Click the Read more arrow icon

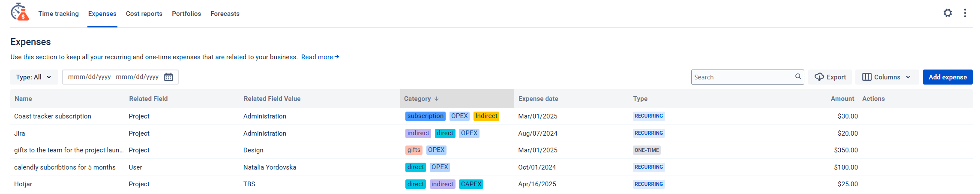(x=337, y=57)
